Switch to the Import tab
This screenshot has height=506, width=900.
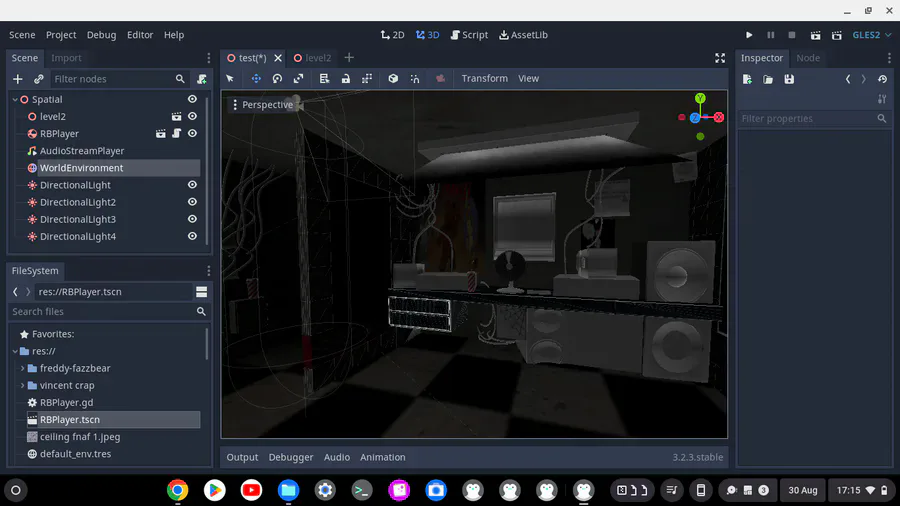pos(66,58)
